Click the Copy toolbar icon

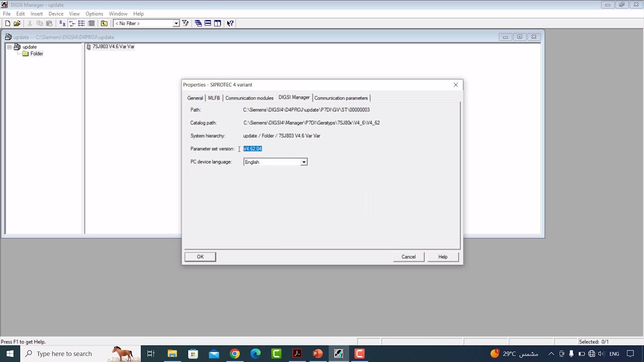coord(40,23)
